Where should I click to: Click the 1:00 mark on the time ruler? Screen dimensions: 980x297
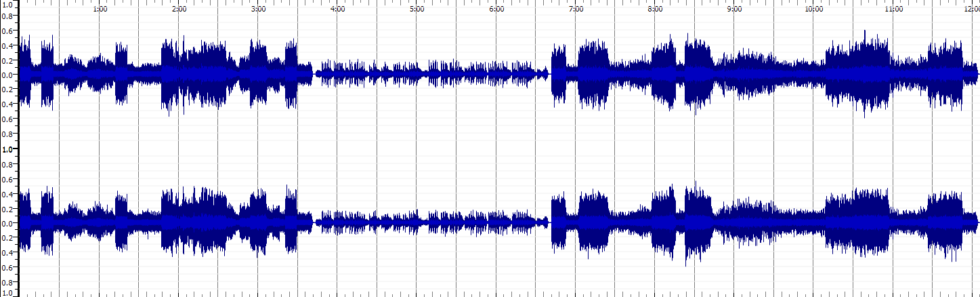(100, 9)
